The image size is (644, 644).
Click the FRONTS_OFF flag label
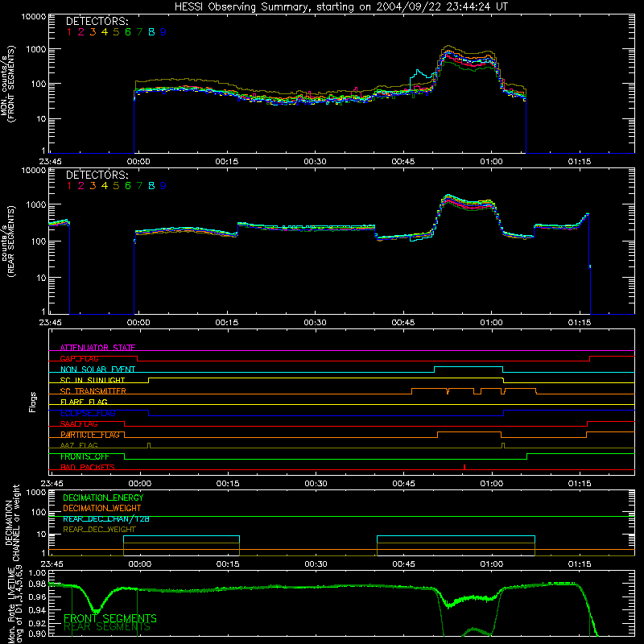pyautogui.click(x=85, y=456)
